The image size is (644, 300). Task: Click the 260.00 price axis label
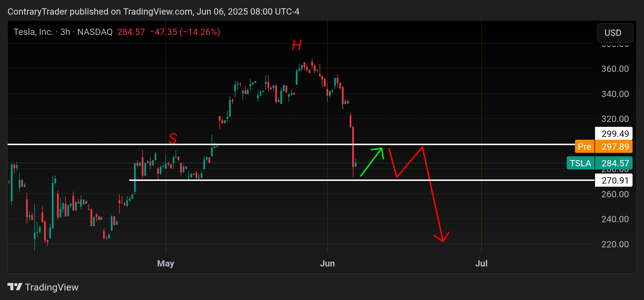click(x=615, y=194)
